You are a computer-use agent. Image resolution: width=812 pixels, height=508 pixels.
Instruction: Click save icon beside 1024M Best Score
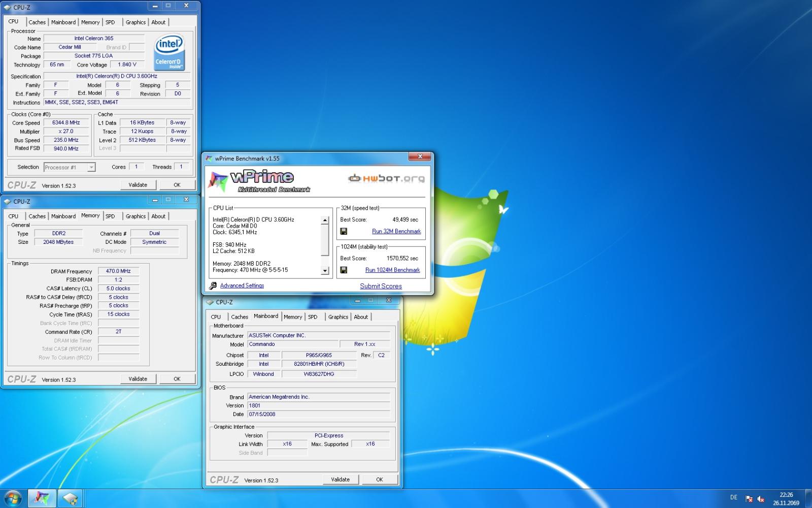point(344,270)
